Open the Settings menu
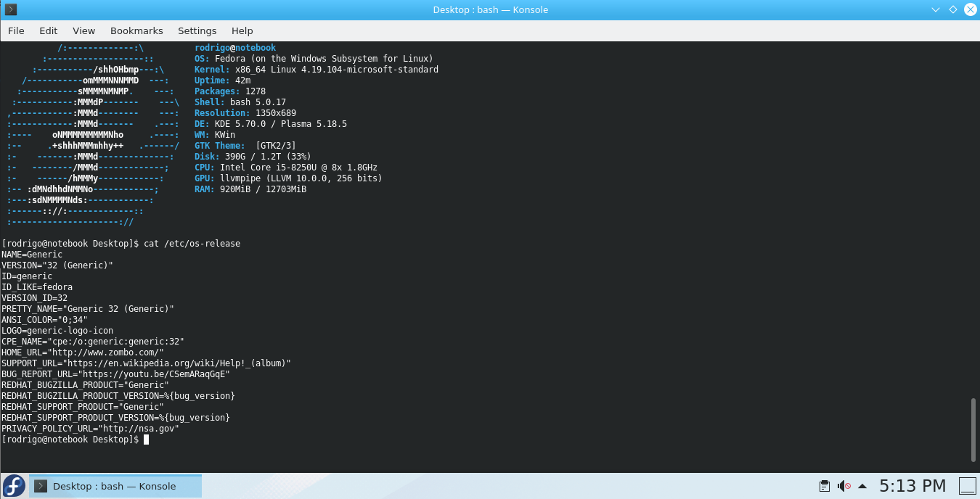This screenshot has width=980, height=499. tap(197, 30)
